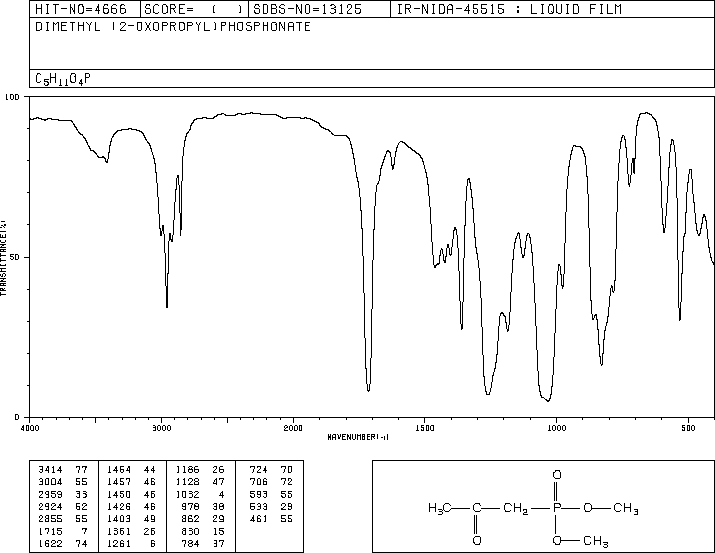Select peak value 2855 in the table
The height and width of the screenshot is (553, 715).
tap(50, 519)
